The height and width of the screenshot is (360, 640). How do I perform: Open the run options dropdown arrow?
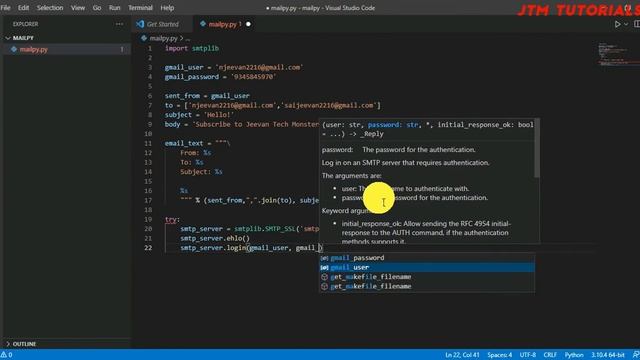tap(626, 24)
